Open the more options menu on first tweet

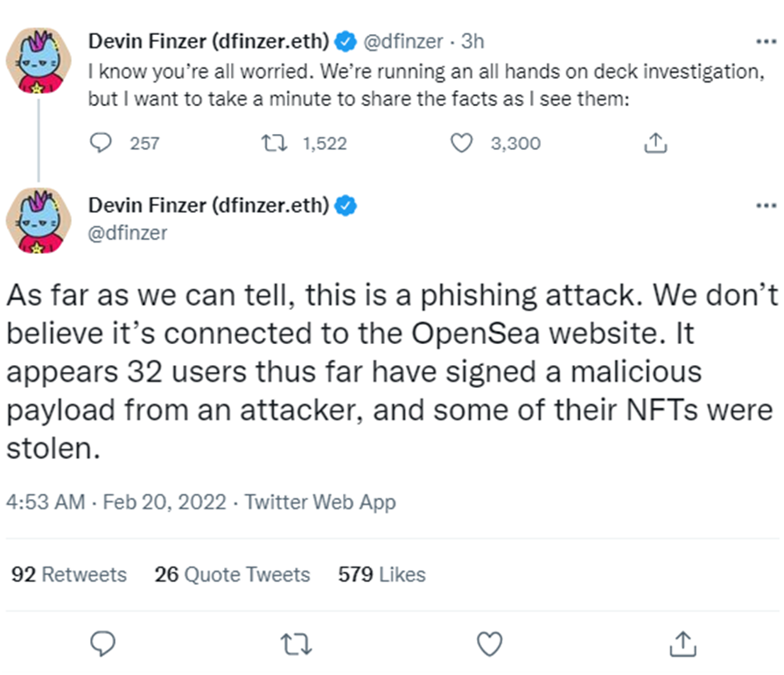click(766, 41)
